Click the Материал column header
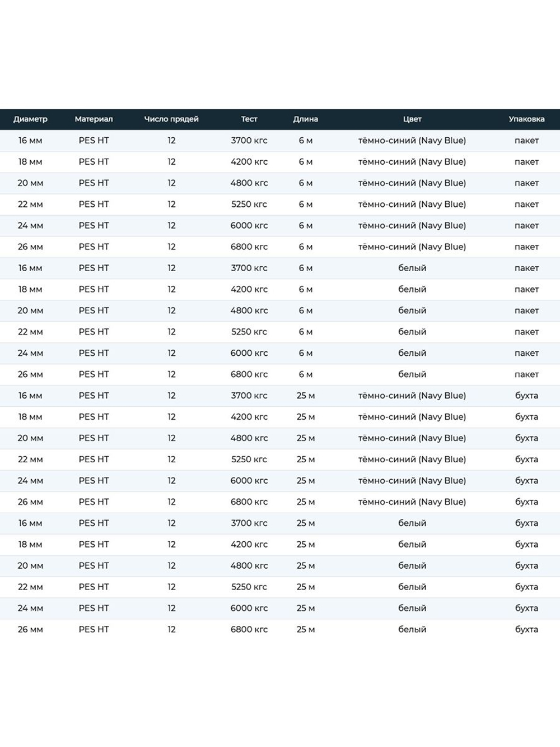 (94, 119)
